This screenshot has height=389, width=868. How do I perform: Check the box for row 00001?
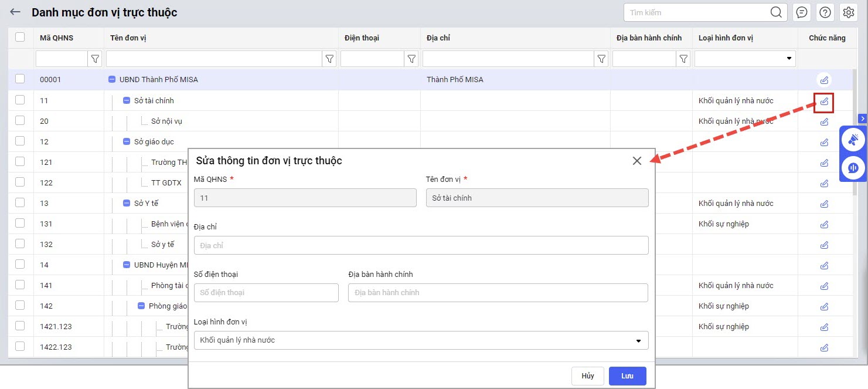[20, 79]
